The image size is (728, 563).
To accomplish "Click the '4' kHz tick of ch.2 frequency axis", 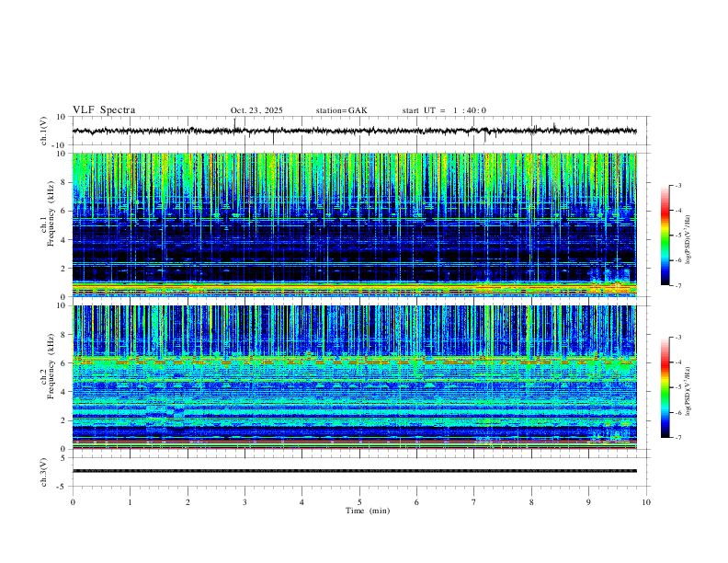I will [64, 392].
